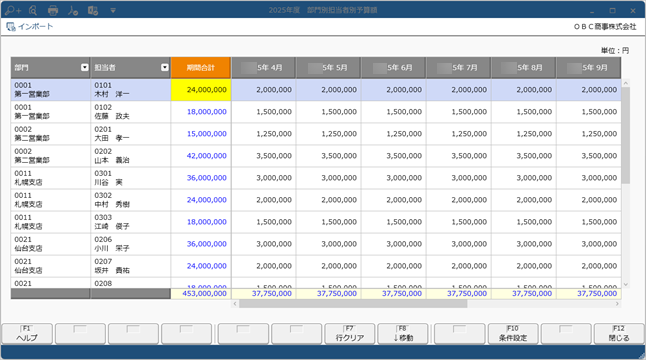Click the 18,000,000 total for 佐藤 政夫
The image size is (646, 360).
click(x=201, y=112)
